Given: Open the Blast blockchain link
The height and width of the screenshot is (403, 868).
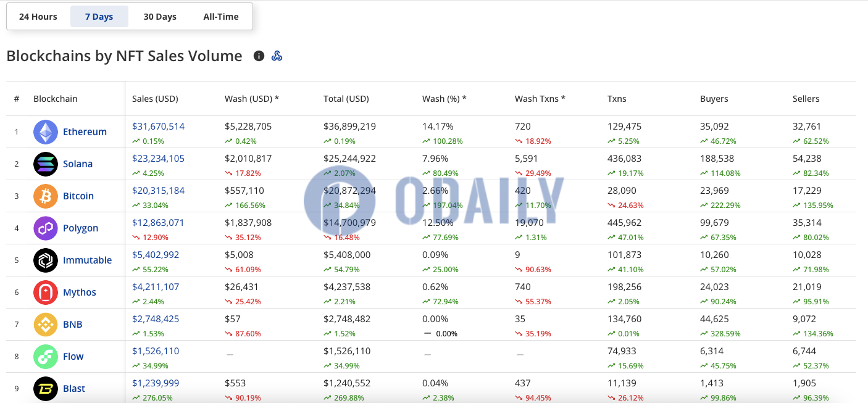Looking at the screenshot, I should click(74, 389).
